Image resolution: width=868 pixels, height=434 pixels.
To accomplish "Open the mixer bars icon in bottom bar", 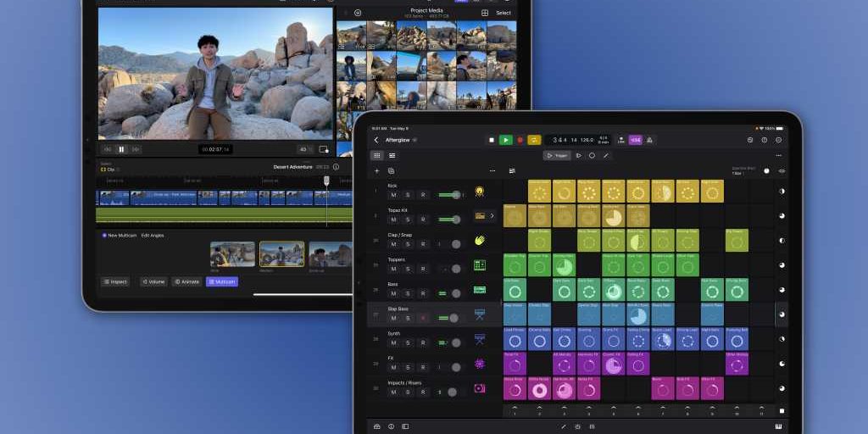I will point(592,426).
